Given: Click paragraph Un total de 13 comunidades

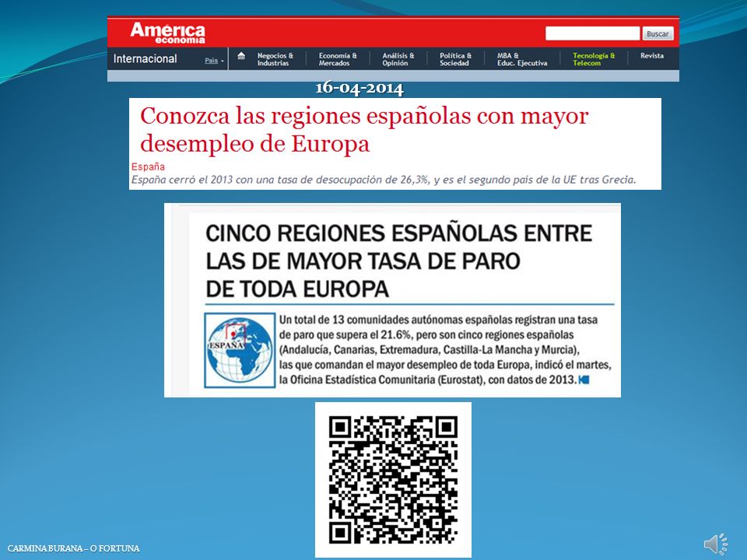Looking at the screenshot, I should click(445, 349).
